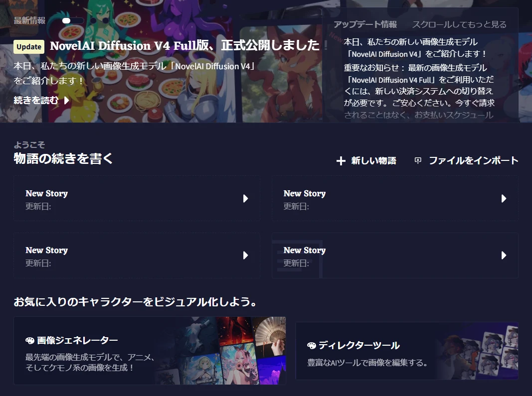
Task: Click the 最新情報 label
Action: coord(29,20)
